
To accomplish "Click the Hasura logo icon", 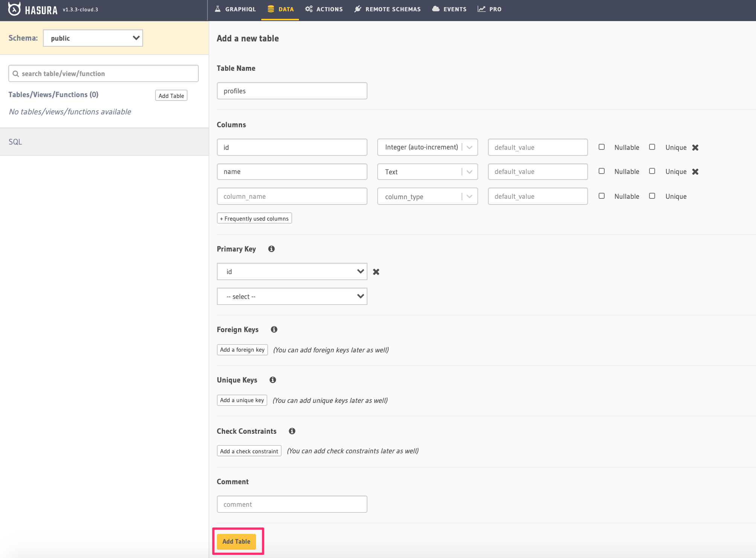I will pyautogui.click(x=14, y=9).
